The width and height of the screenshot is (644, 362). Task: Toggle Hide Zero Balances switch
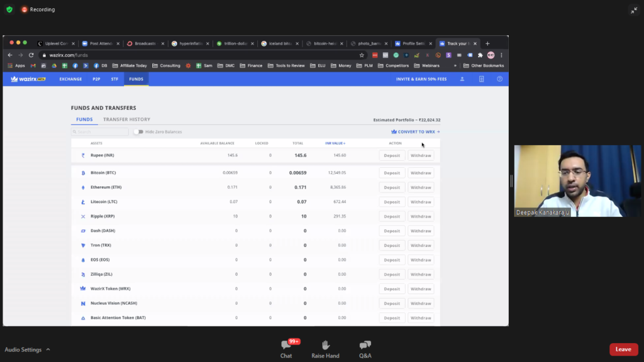tap(138, 132)
